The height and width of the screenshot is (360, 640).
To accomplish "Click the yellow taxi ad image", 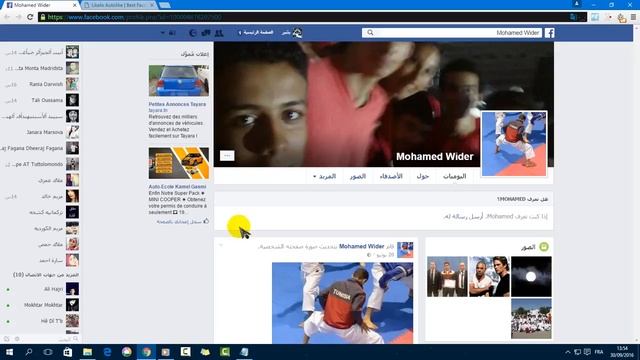I will (179, 163).
